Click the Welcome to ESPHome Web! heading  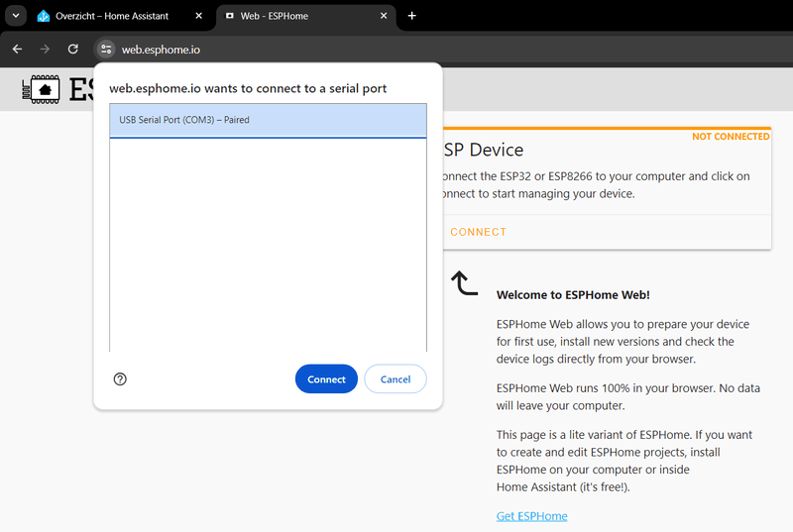pyautogui.click(x=573, y=295)
